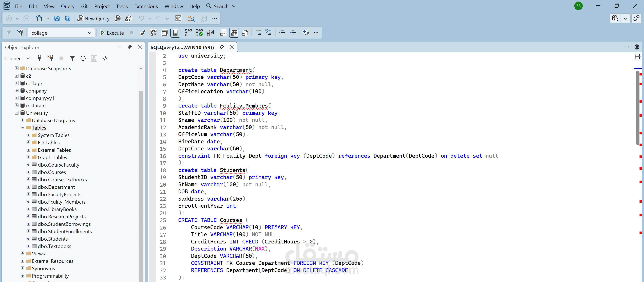
Task: Click the editor vertical scrollbar thumb
Action: [637, 108]
